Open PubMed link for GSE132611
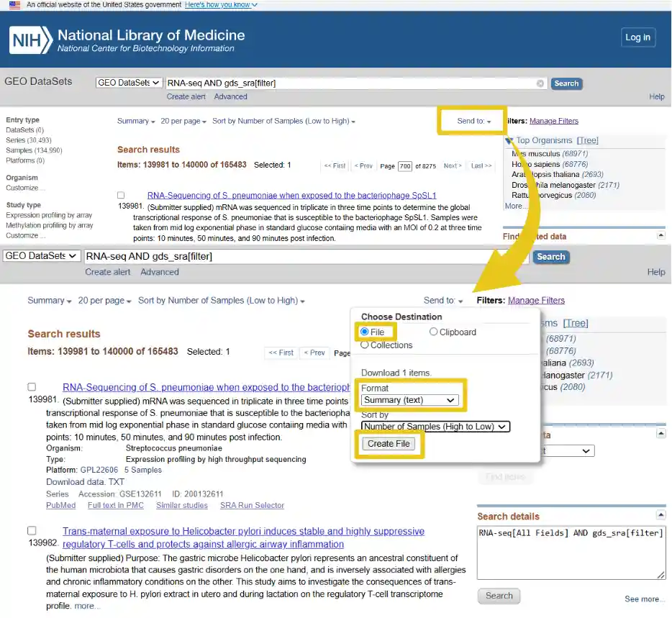The height and width of the screenshot is (618, 672). [61, 505]
